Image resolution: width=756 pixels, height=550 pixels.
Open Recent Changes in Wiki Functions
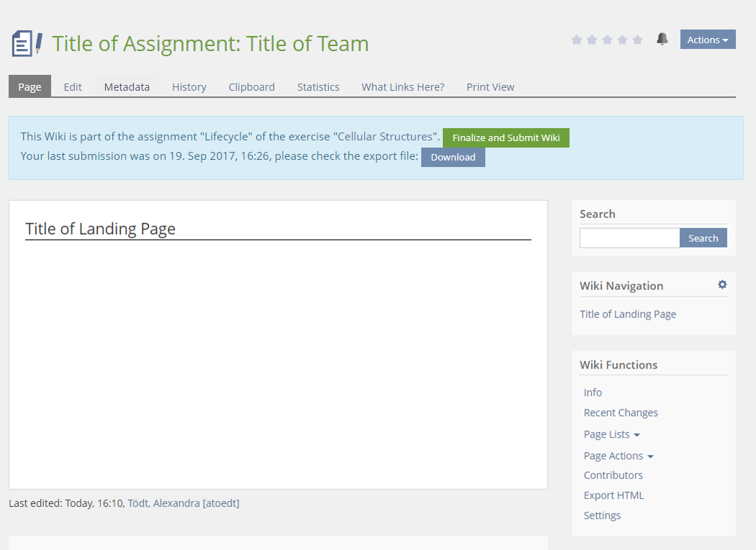tap(621, 412)
